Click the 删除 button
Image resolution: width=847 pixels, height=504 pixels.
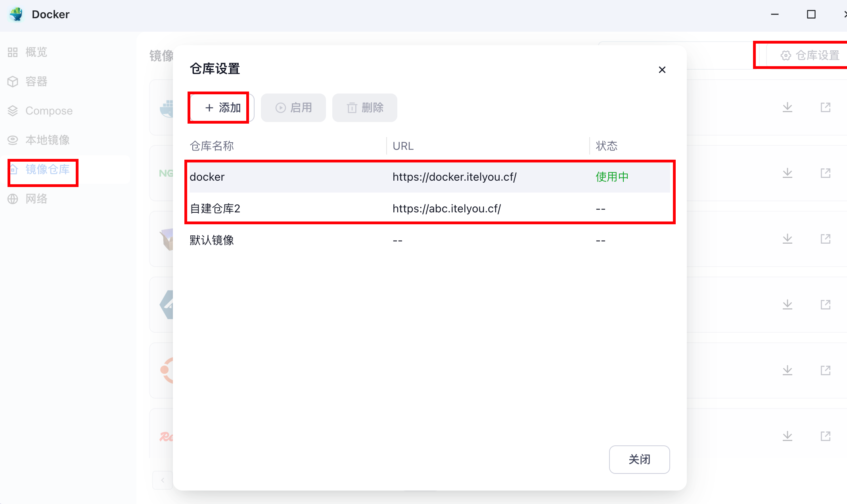click(365, 108)
